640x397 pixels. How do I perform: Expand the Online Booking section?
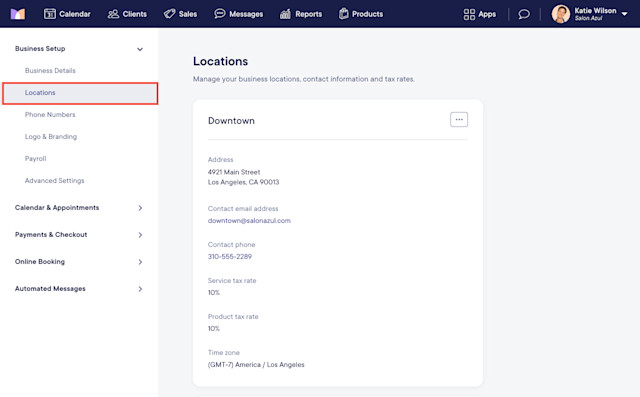pyautogui.click(x=79, y=262)
